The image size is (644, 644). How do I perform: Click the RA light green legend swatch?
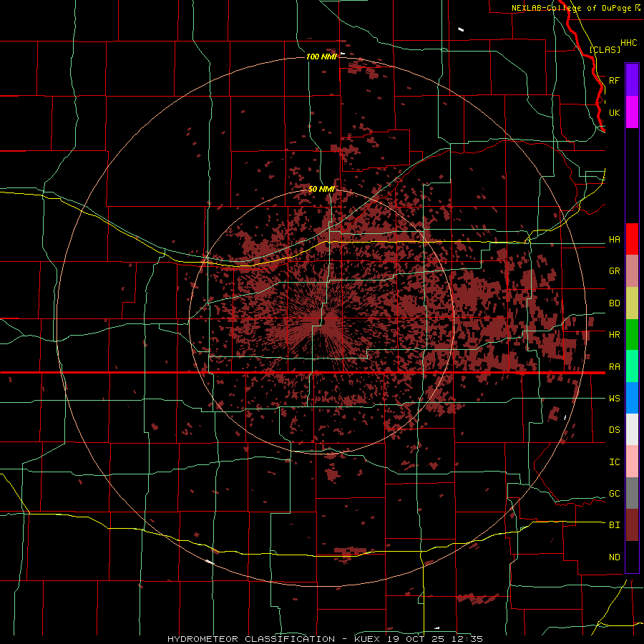point(632,366)
